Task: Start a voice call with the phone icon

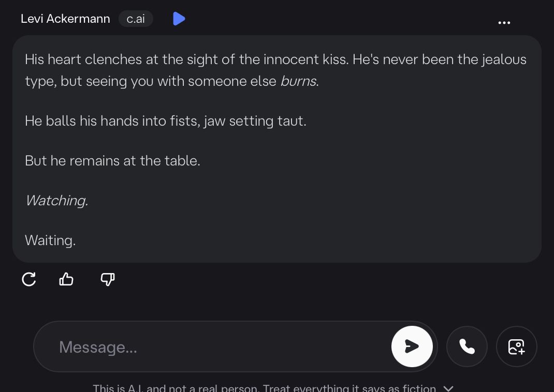Action: [466, 346]
